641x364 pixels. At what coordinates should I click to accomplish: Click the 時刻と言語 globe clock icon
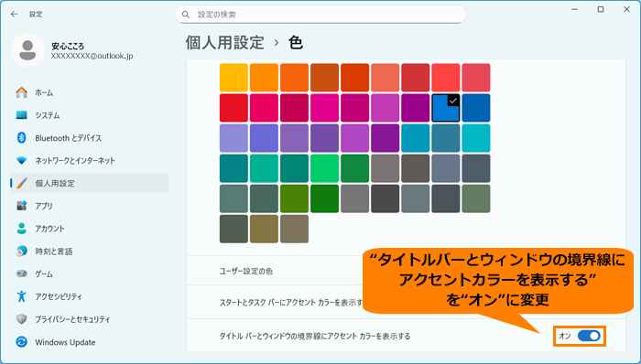click(22, 252)
